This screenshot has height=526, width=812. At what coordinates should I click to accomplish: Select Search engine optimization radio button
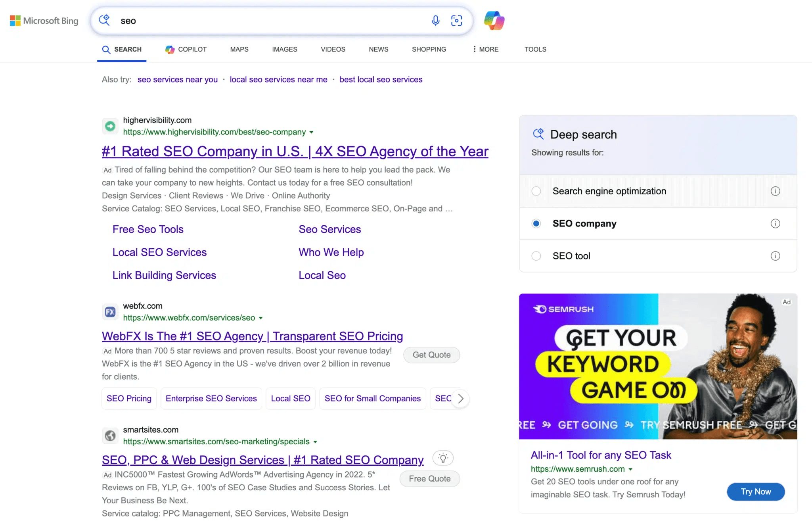pos(536,191)
